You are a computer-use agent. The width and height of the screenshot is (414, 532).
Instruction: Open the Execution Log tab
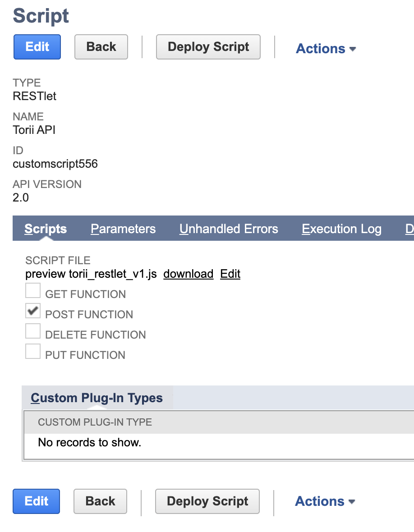coord(341,229)
